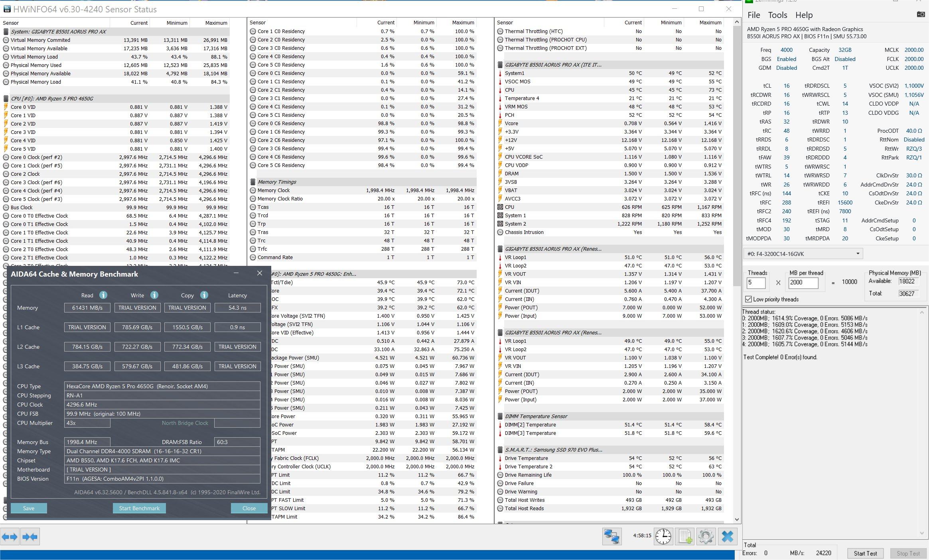Click the System: GIGABYTE B550I group icon
The image size is (929, 560).
coord(6,31)
